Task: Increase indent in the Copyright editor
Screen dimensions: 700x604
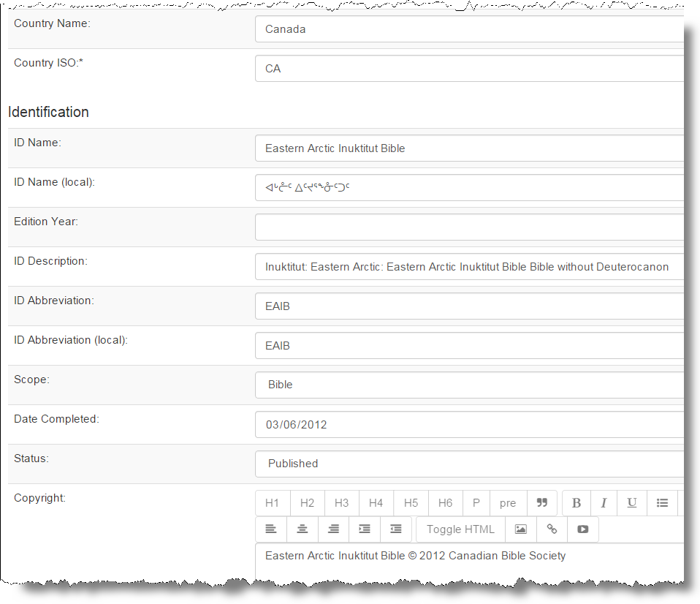Action: coord(364,529)
